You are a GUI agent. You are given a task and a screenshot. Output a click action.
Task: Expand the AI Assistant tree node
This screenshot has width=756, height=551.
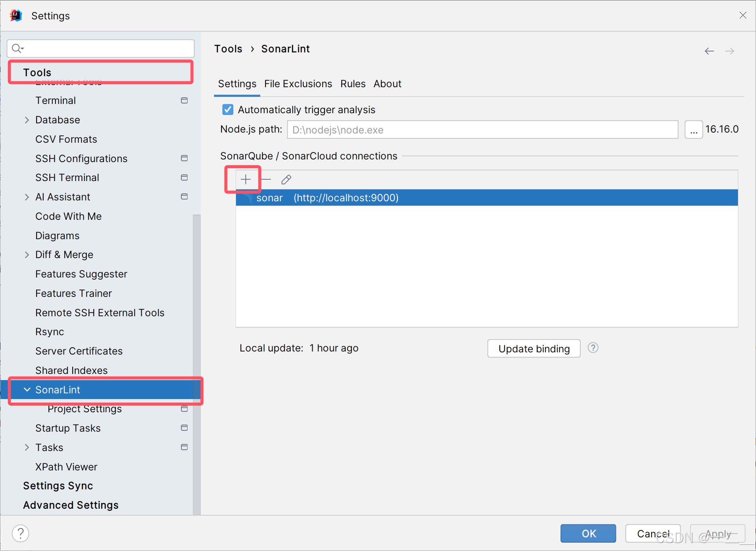(x=27, y=197)
